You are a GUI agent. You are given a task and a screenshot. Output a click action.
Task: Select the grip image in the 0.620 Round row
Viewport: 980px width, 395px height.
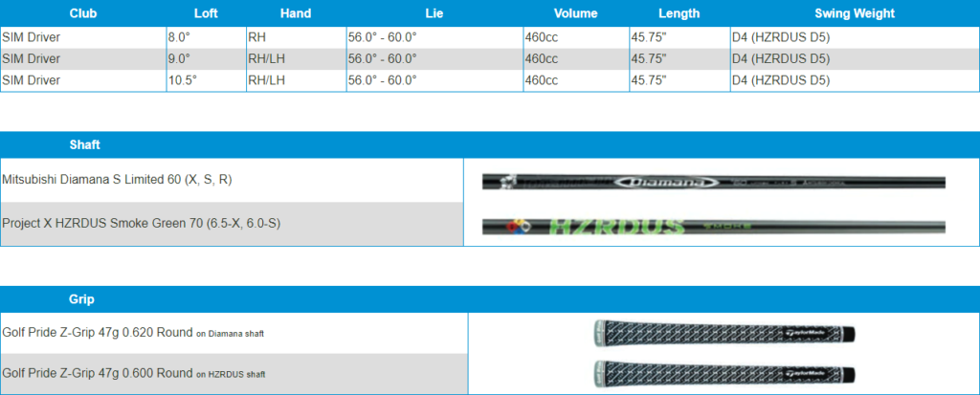click(x=724, y=333)
